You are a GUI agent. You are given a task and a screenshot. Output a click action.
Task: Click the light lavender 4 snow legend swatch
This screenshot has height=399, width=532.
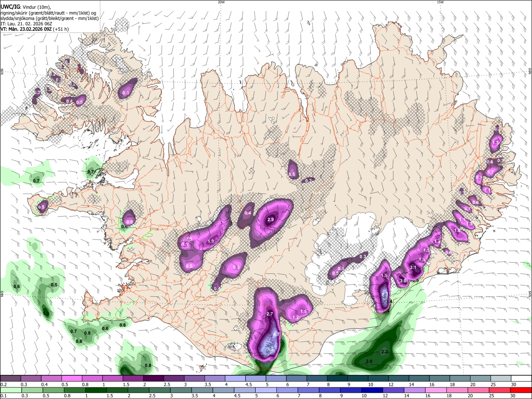235,379
